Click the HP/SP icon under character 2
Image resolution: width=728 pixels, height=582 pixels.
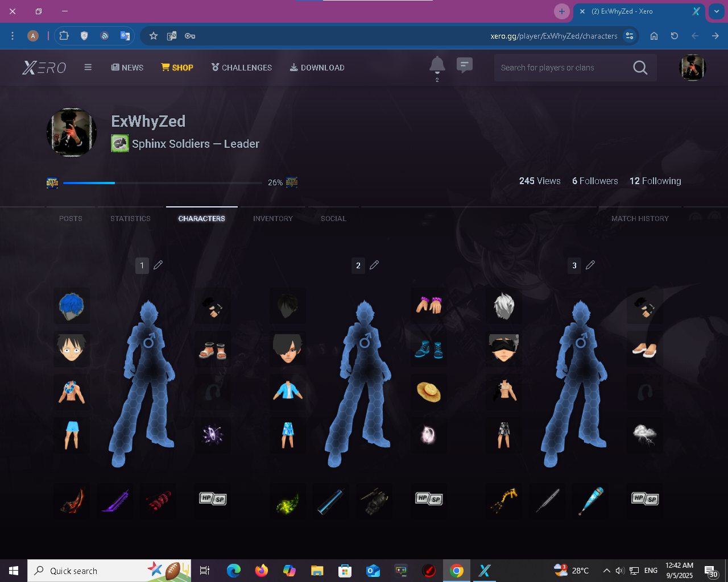tap(429, 499)
